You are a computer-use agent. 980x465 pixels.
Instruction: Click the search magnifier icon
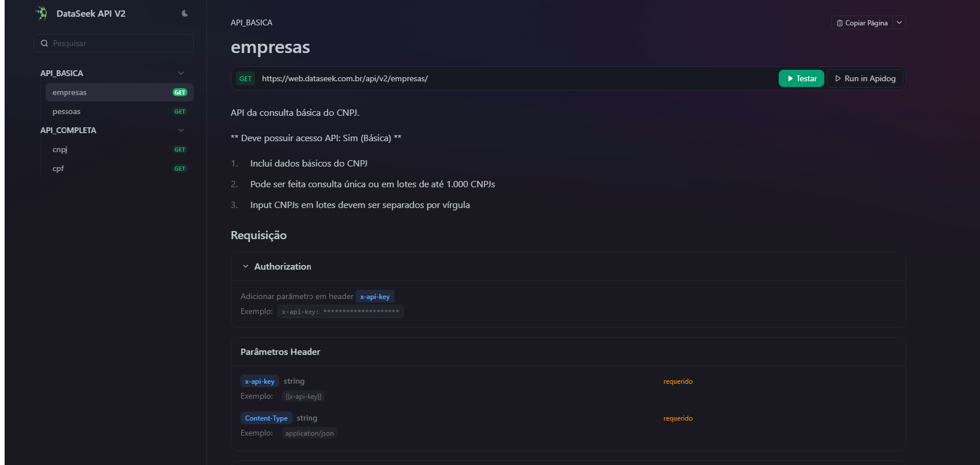[x=44, y=43]
